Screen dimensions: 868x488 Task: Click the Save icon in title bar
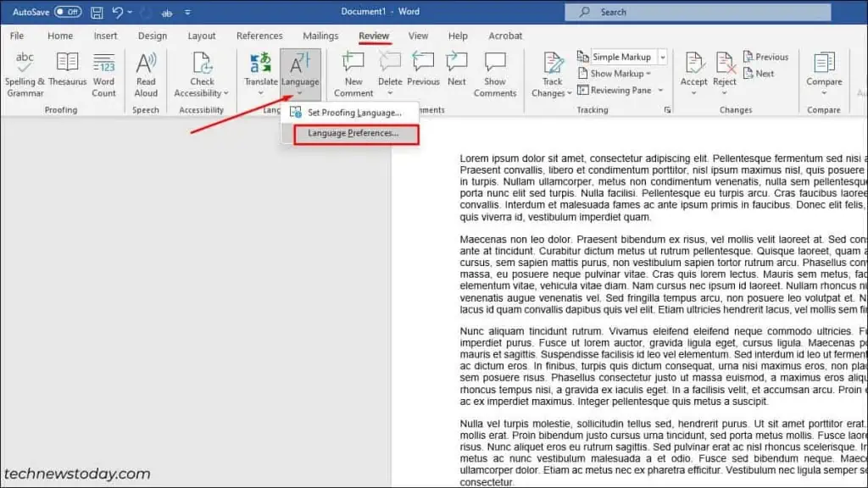click(97, 13)
